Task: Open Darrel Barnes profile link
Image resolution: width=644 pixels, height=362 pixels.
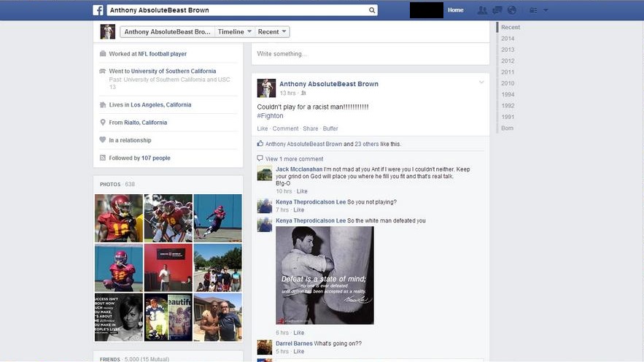Action: click(x=294, y=344)
